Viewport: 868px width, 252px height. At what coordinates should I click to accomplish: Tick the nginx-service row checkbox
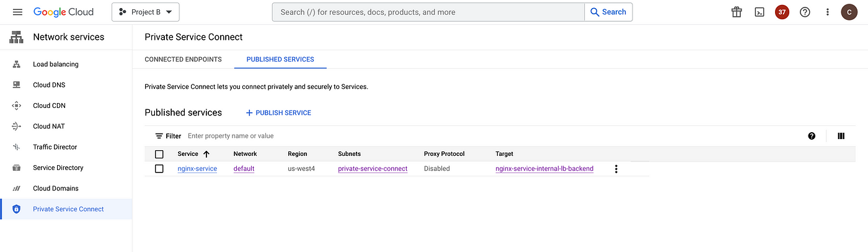pos(159,169)
